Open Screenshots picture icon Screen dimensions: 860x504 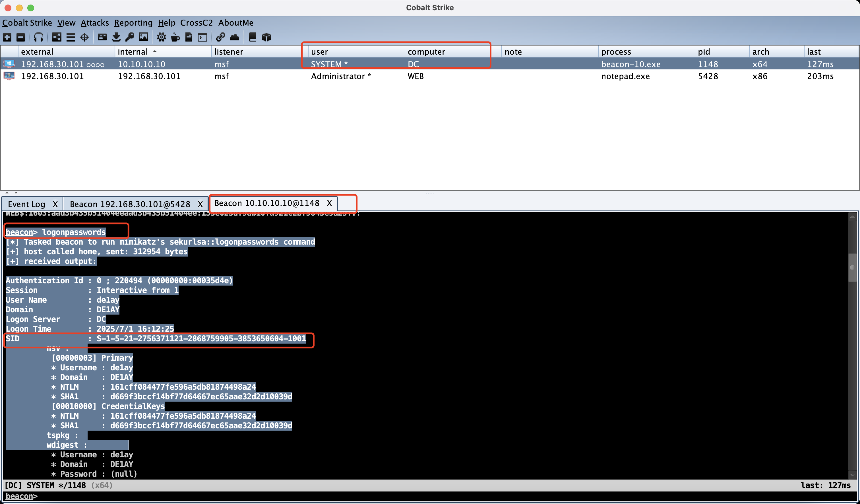[x=143, y=37]
